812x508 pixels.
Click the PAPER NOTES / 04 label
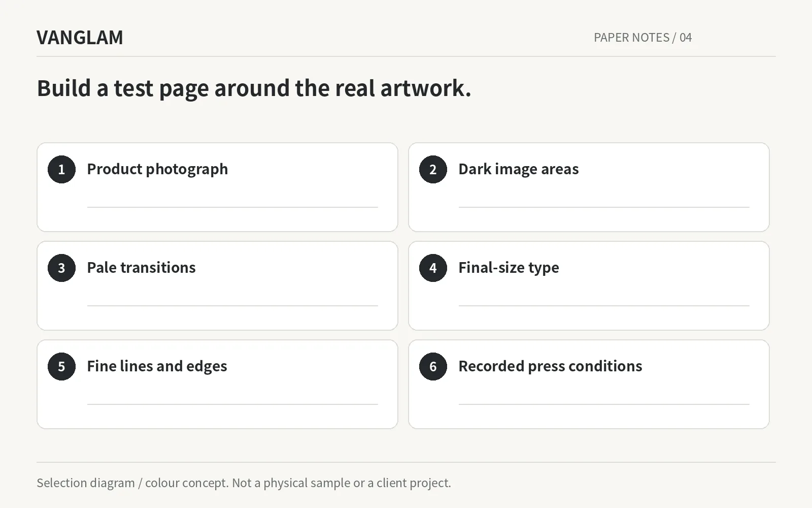642,38
